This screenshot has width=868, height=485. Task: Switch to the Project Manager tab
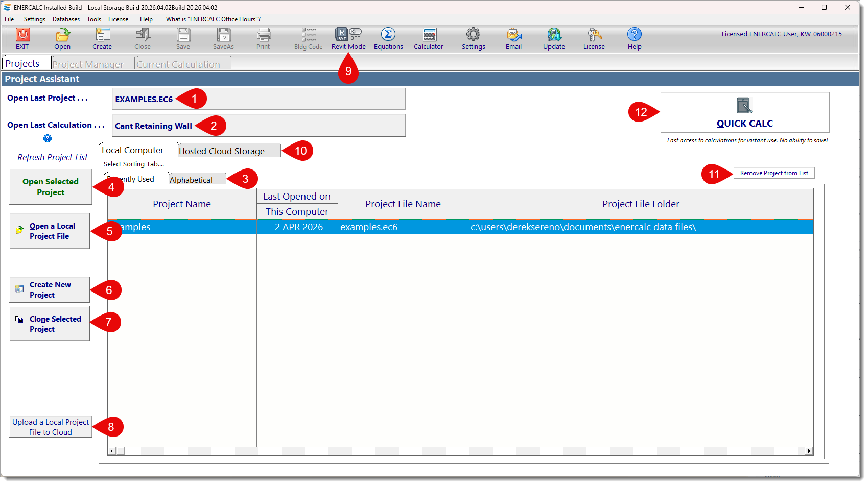pos(92,64)
